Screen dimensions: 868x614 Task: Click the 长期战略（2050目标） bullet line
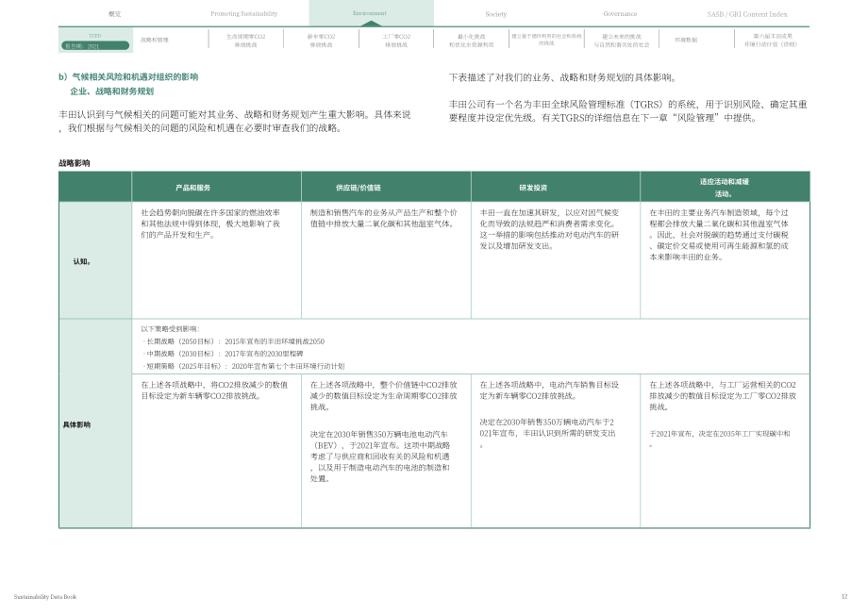(234, 341)
